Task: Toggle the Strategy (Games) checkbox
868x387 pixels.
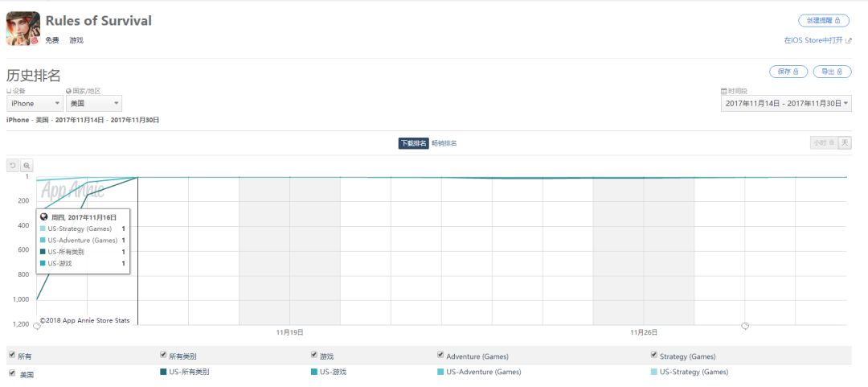Action: click(654, 355)
